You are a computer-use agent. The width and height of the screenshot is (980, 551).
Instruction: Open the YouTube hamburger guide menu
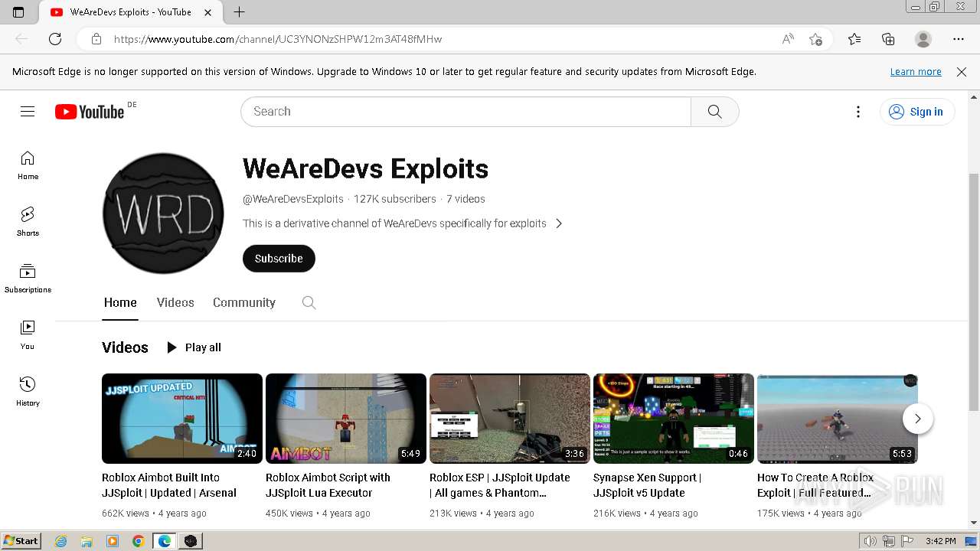coord(28,112)
